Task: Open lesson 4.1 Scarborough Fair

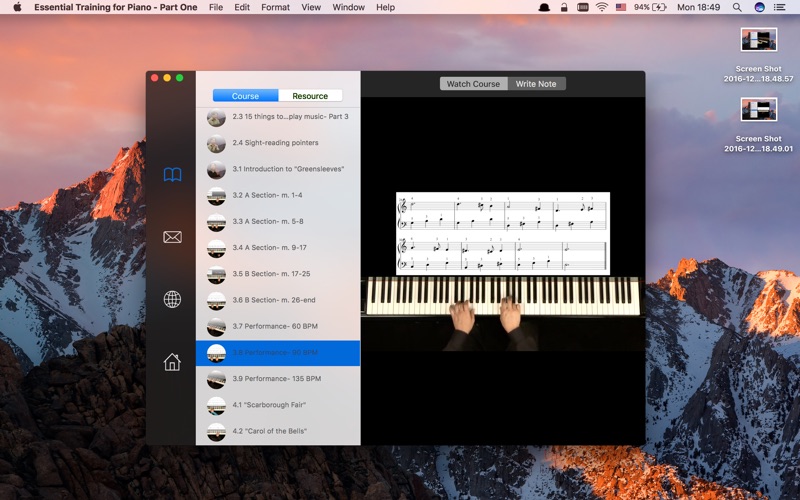Action: pyautogui.click(x=278, y=405)
